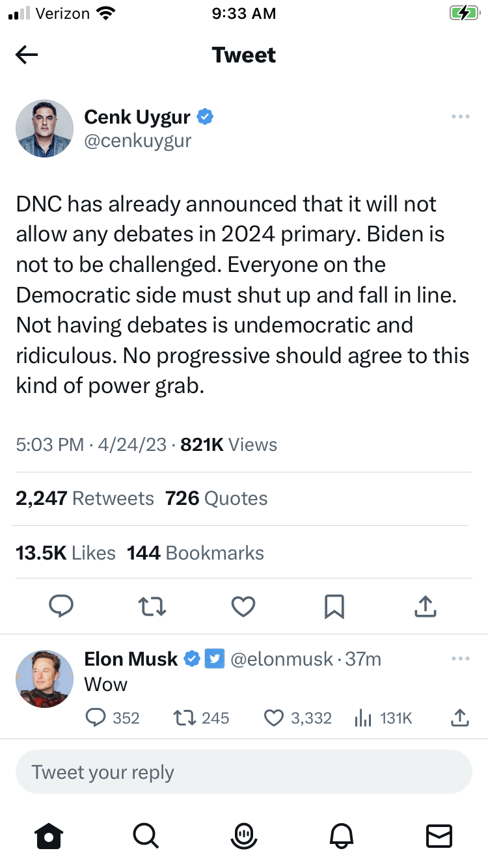
Task: Share Elon Musk's reply
Action: tap(459, 718)
